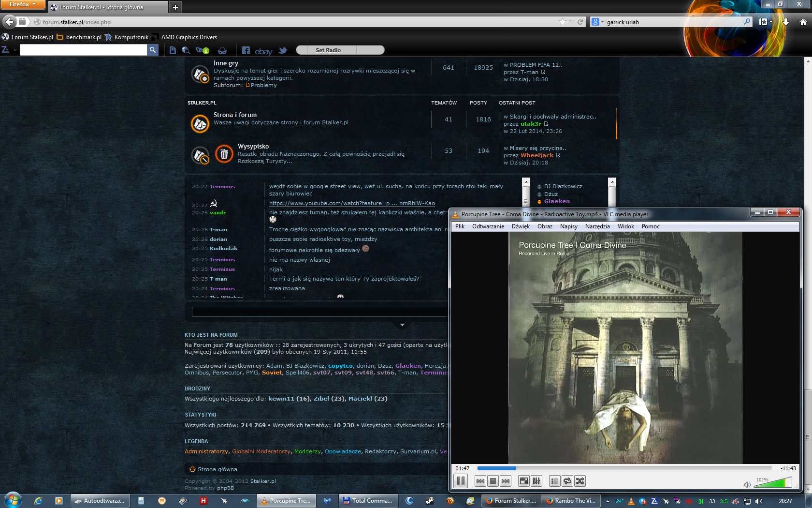Skip to next track in VLC
The width and height of the screenshot is (812, 508).
pos(505,481)
